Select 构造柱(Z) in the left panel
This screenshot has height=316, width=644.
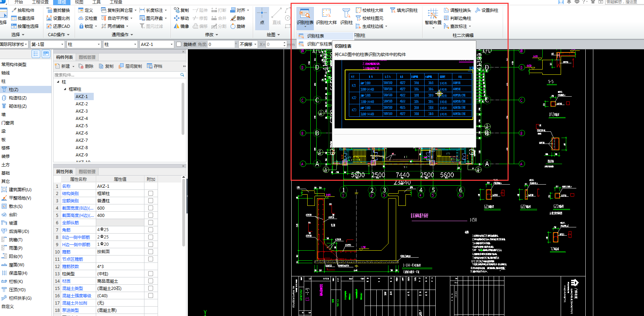18,98
